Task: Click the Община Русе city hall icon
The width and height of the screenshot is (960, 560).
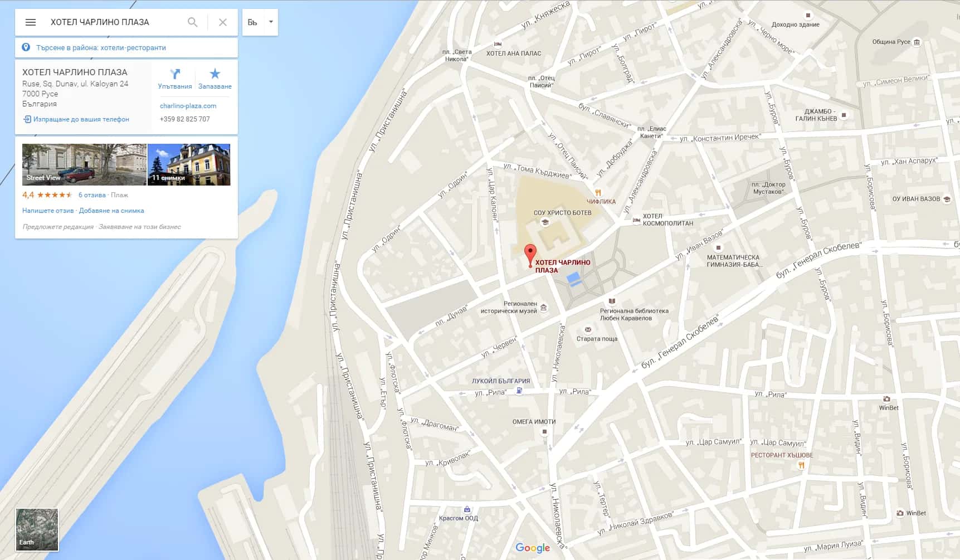Action: click(x=917, y=42)
